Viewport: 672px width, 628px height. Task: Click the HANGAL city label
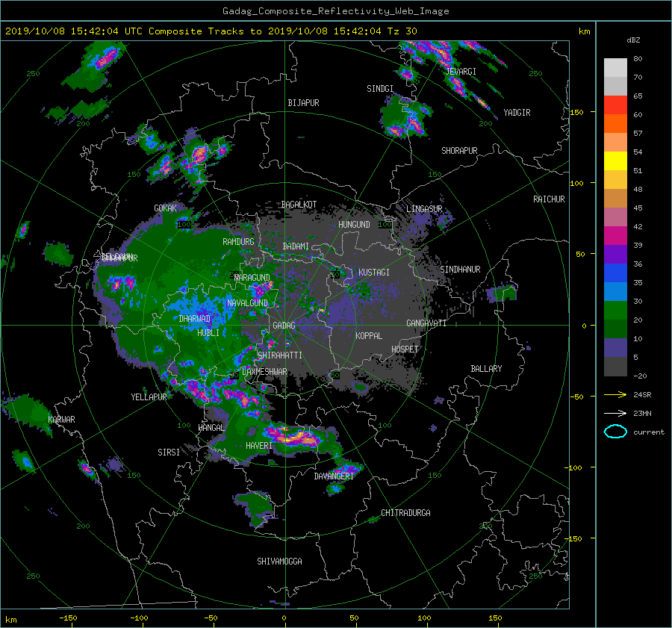pos(211,428)
